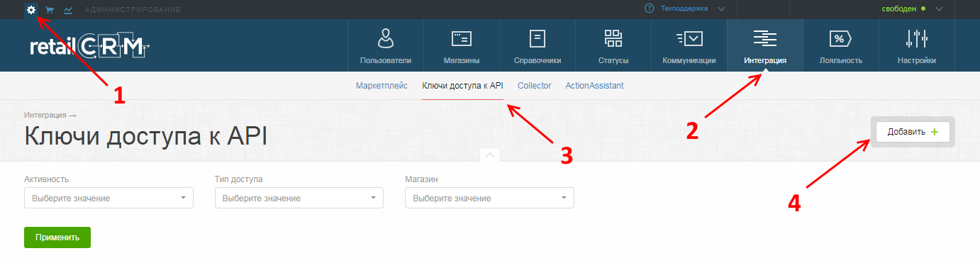The height and width of the screenshot is (263, 980).
Task: Open the Лояльность loyalty section
Action: point(841,46)
